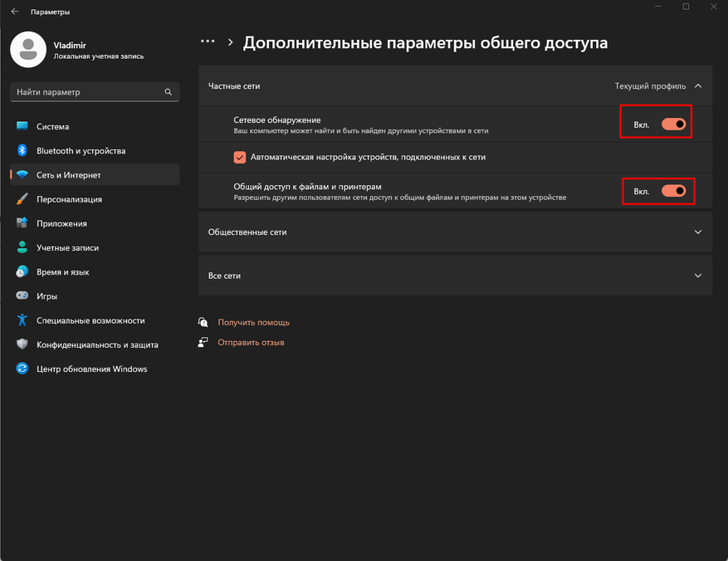Viewport: 728px width, 561px height.
Task: Click the Система monitor icon in sidebar
Action: (22, 126)
